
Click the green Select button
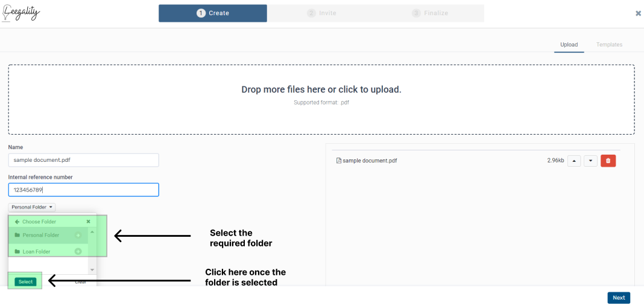[x=25, y=282]
